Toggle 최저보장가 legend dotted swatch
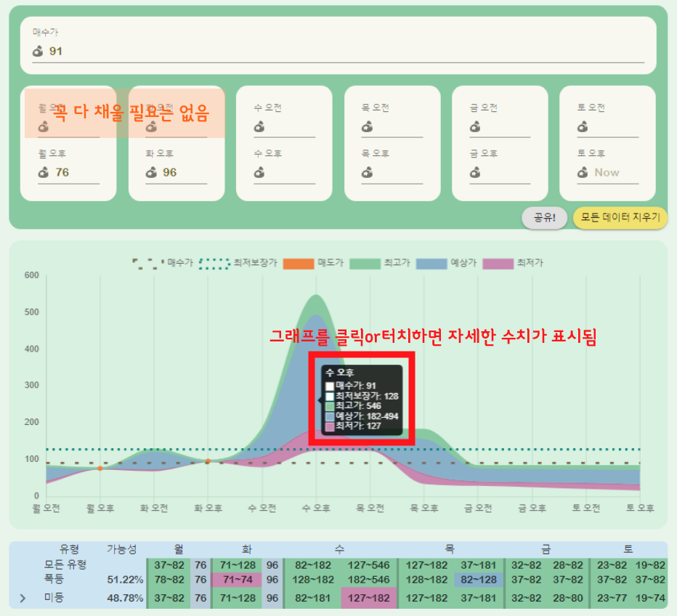This screenshot has height=616, width=677. click(214, 263)
